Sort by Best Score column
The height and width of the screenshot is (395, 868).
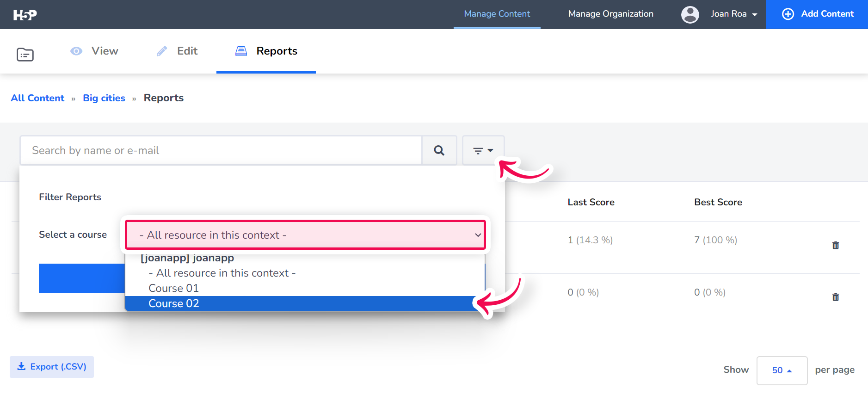718,202
